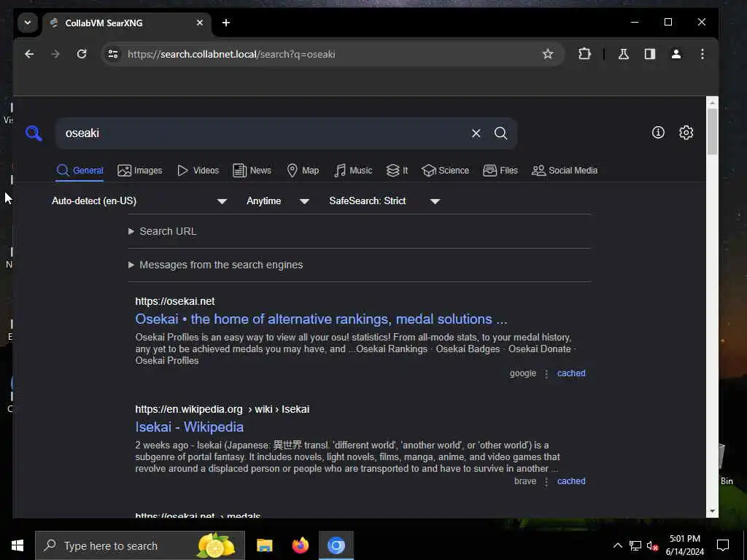Switch to Images search tab
This screenshot has height=560, width=747.
[139, 171]
